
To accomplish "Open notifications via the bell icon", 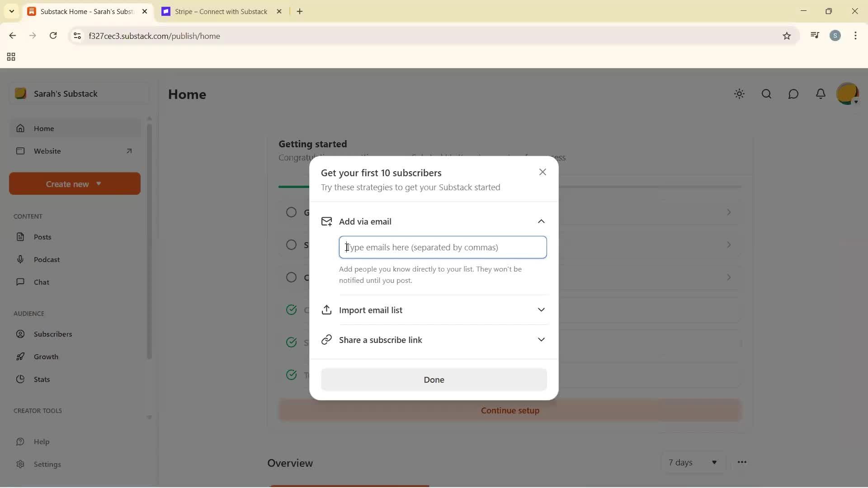I will coord(821,94).
